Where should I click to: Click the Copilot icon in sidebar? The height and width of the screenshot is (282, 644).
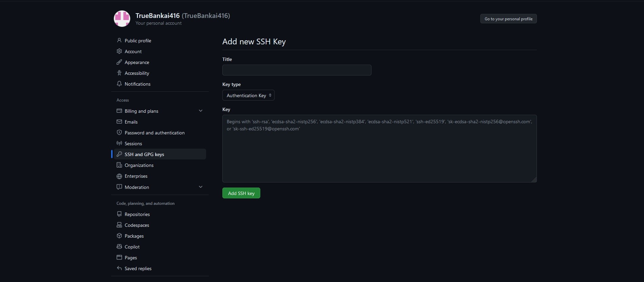(119, 246)
